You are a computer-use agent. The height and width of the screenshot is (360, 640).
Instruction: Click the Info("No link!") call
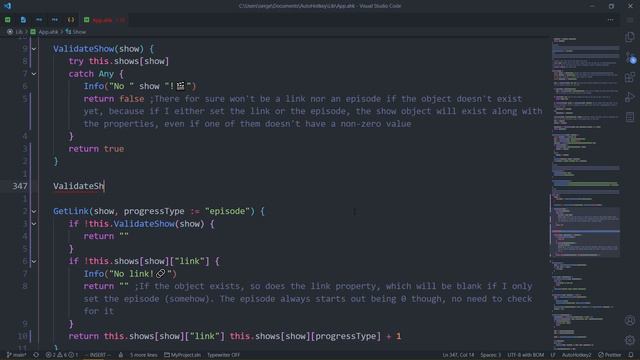pos(130,274)
